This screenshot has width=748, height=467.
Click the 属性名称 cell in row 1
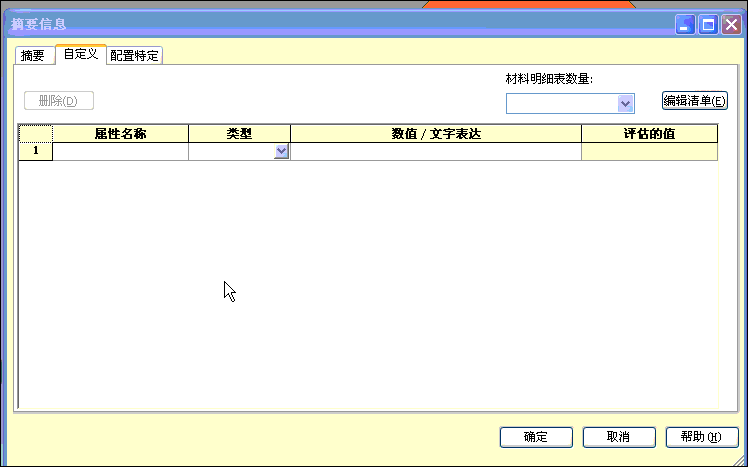tap(121, 151)
